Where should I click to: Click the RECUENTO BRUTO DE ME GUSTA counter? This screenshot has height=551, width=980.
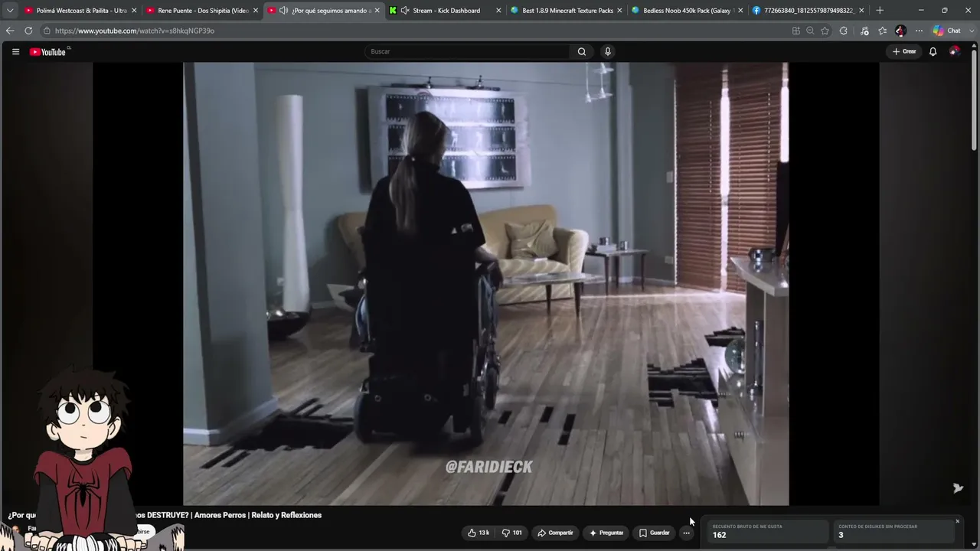click(768, 531)
